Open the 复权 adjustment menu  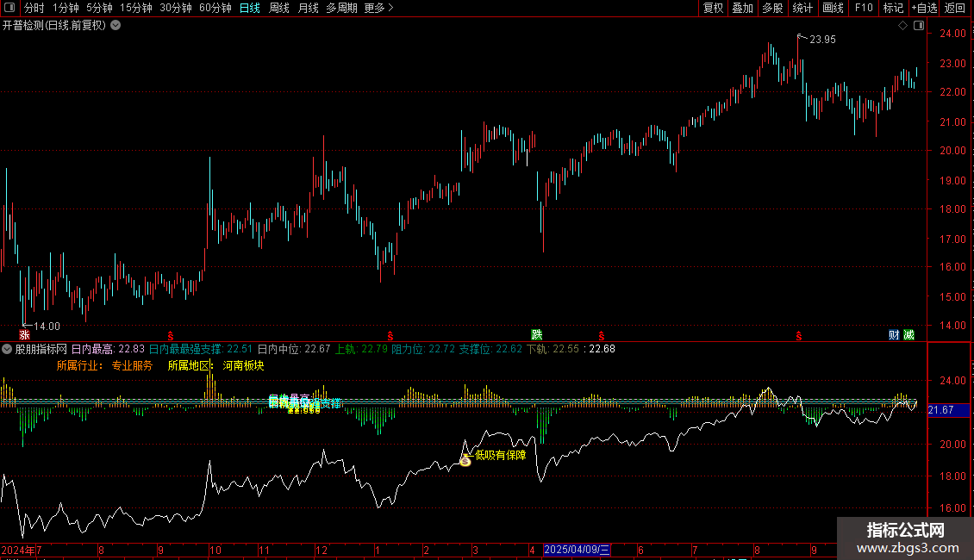(x=713, y=8)
